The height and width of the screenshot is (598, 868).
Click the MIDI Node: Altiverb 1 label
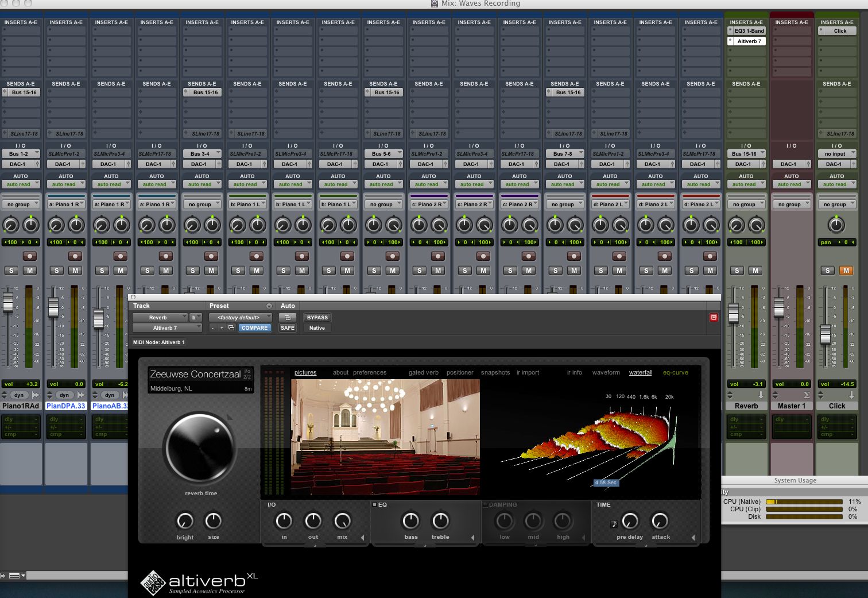click(159, 342)
